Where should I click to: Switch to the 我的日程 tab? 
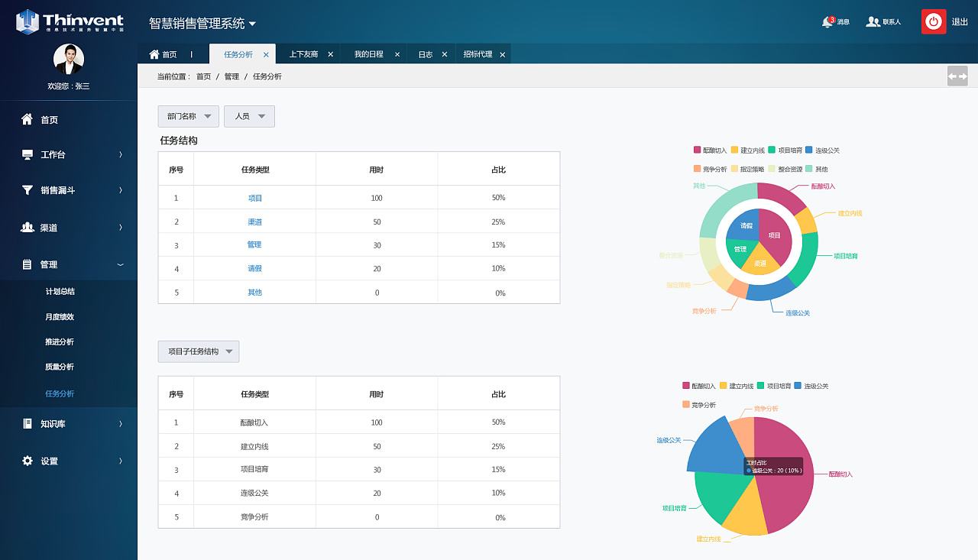coord(368,54)
